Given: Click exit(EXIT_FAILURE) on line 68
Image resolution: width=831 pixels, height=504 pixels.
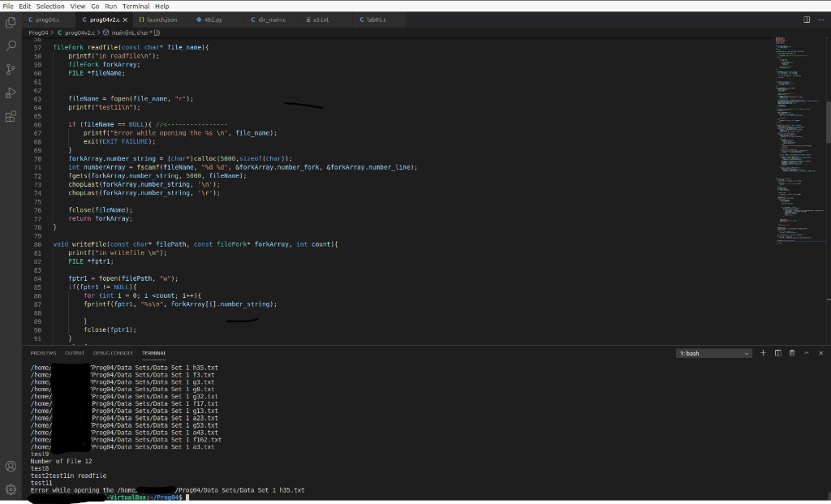Looking at the screenshot, I should pos(119,141).
